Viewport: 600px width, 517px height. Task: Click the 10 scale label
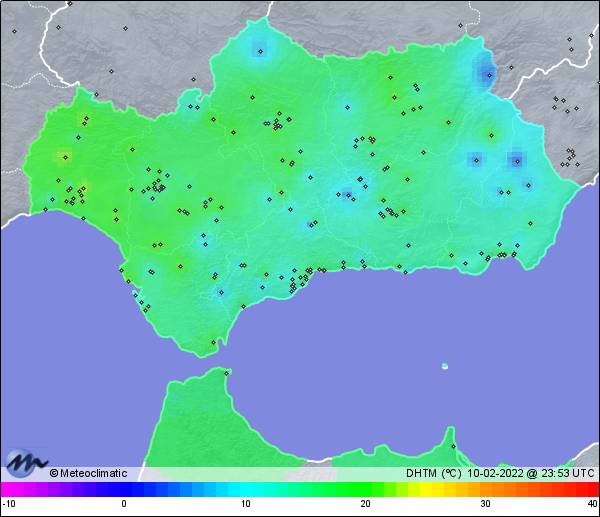(246, 504)
